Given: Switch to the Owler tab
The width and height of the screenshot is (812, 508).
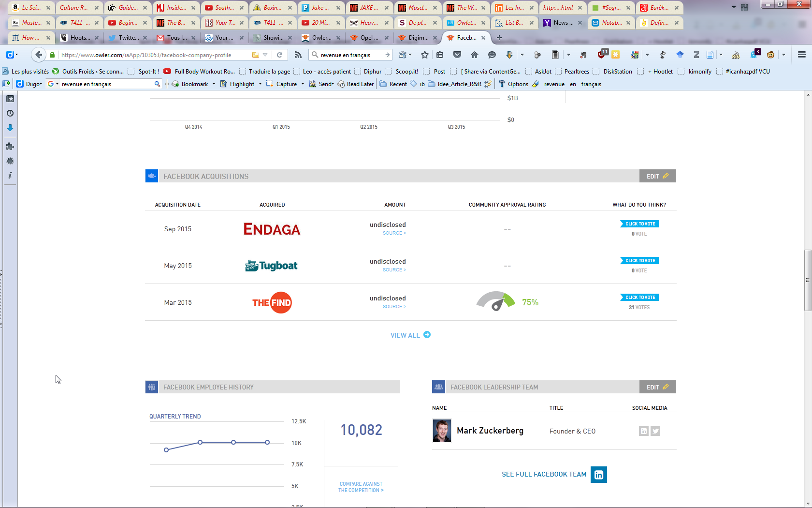Looking at the screenshot, I should 321,37.
